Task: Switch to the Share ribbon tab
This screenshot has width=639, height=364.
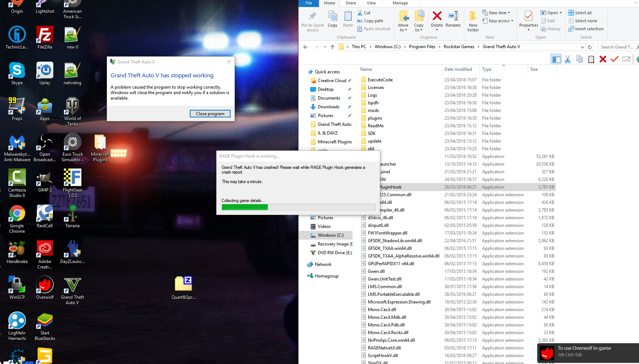Action: pyautogui.click(x=351, y=3)
